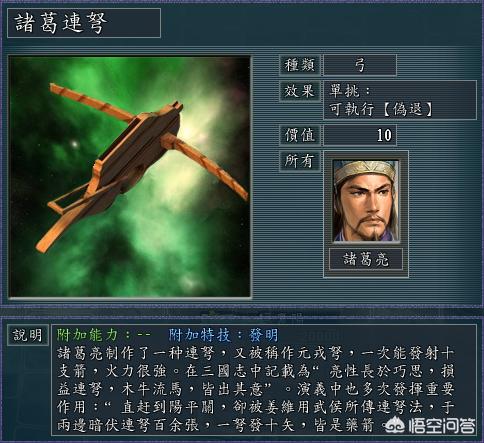Click the 種類 category label
Viewport: 484px width, 443px height.
click(300, 65)
